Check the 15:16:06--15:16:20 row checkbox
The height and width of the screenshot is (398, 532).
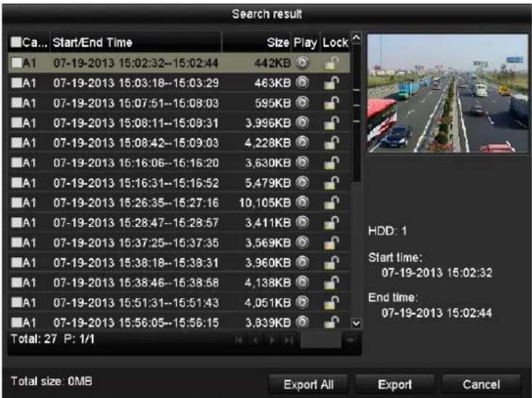16,163
